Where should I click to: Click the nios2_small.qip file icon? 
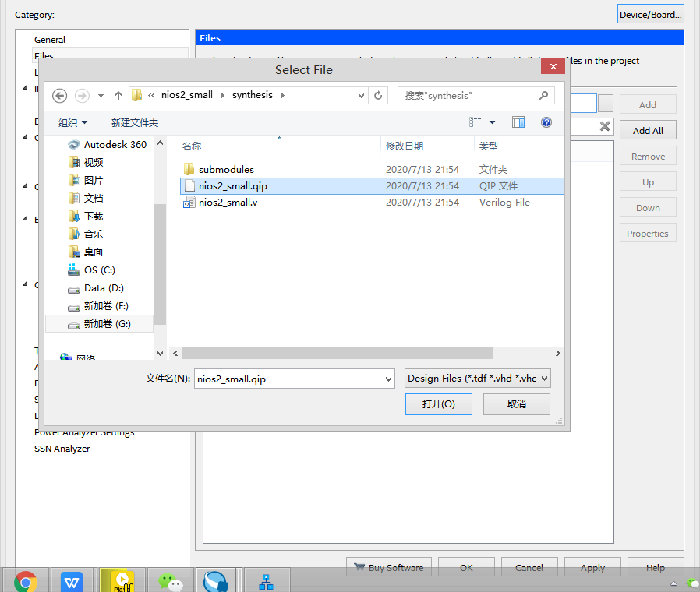189,186
